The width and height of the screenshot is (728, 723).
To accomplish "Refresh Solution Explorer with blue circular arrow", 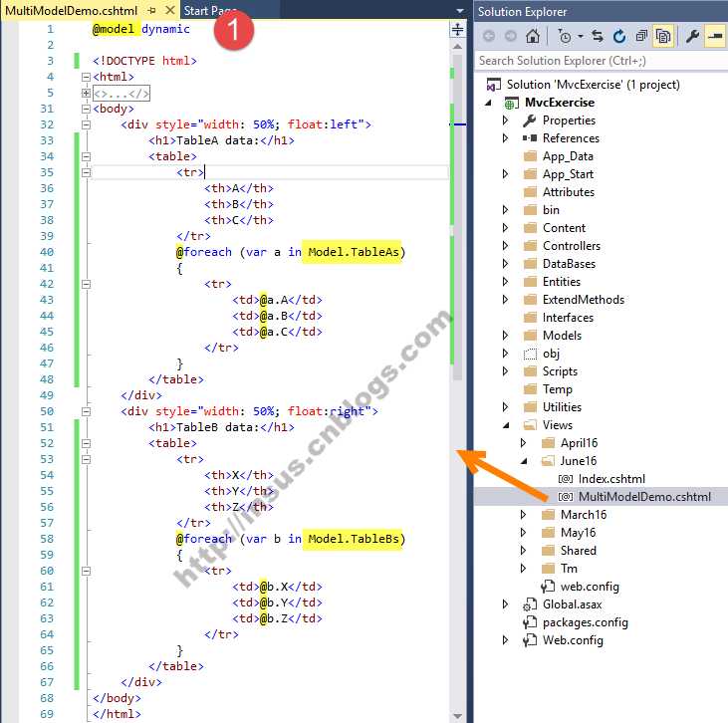I will (x=619, y=36).
